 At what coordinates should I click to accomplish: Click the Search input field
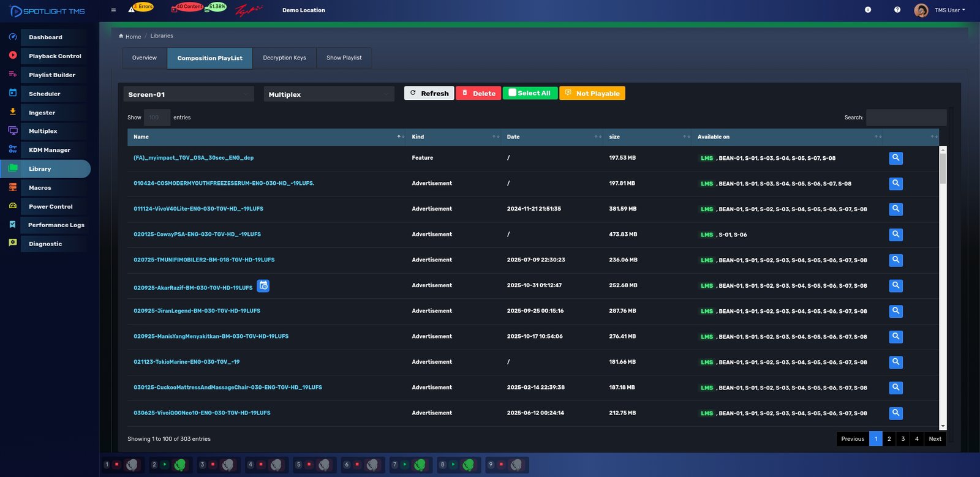click(906, 118)
